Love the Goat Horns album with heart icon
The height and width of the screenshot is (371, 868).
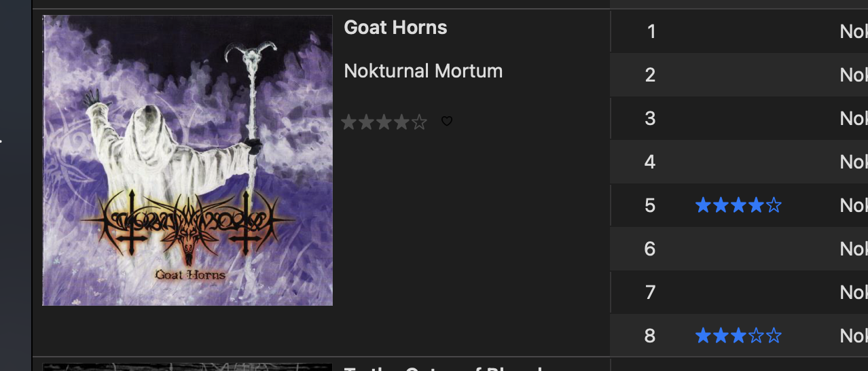click(x=447, y=122)
